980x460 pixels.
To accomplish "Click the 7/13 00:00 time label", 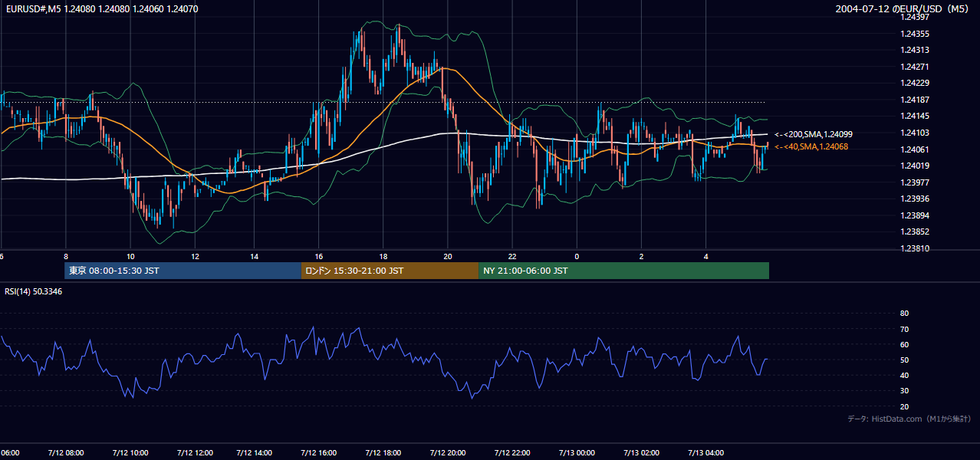I will [576, 453].
